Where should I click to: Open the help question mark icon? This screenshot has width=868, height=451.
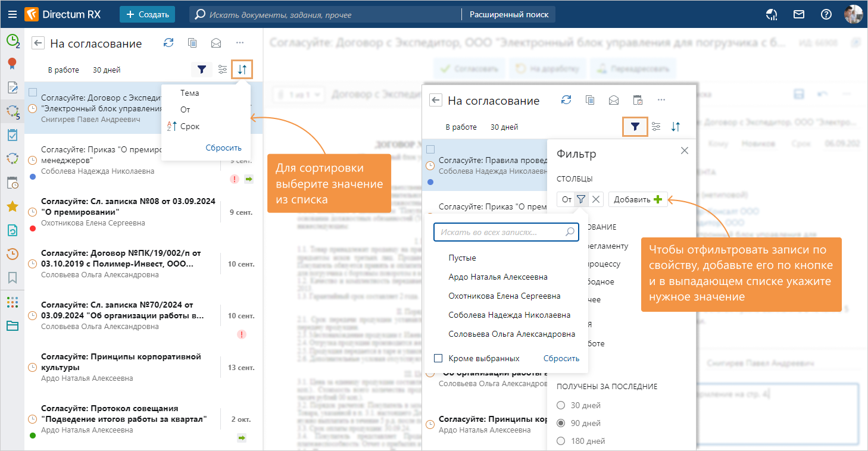coord(826,14)
